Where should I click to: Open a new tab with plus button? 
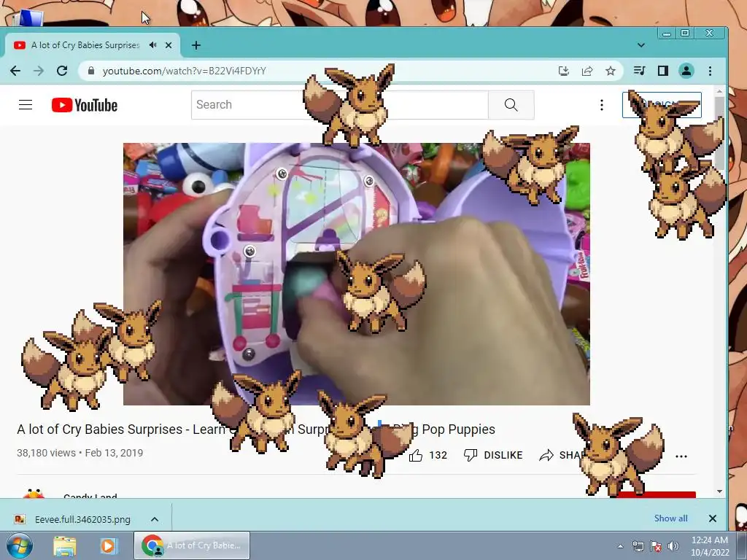[x=196, y=45]
